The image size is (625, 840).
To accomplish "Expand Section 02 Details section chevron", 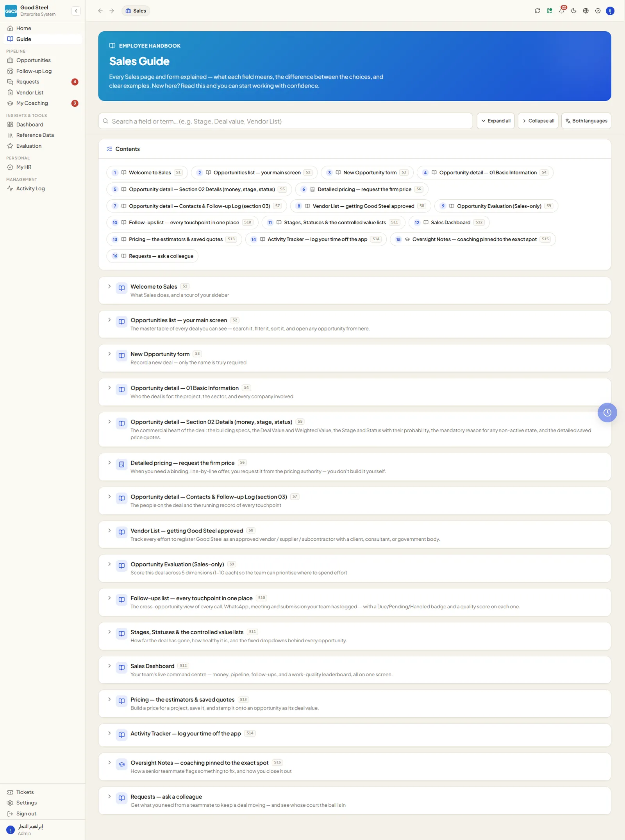I will [x=109, y=422].
